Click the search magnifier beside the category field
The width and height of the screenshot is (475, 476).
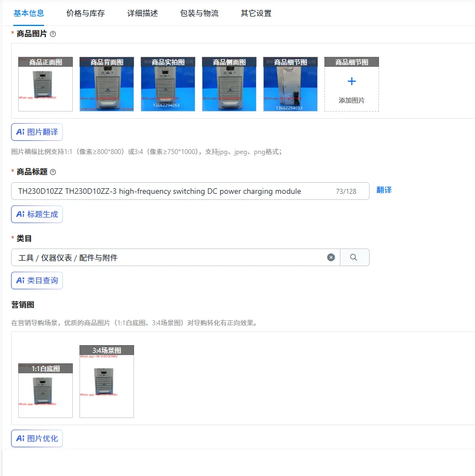[354, 257]
